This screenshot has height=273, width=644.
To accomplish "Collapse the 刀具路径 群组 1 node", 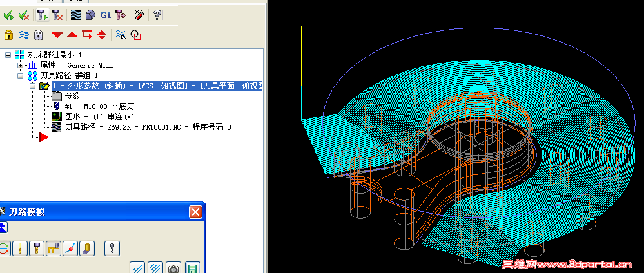I will tap(20, 76).
